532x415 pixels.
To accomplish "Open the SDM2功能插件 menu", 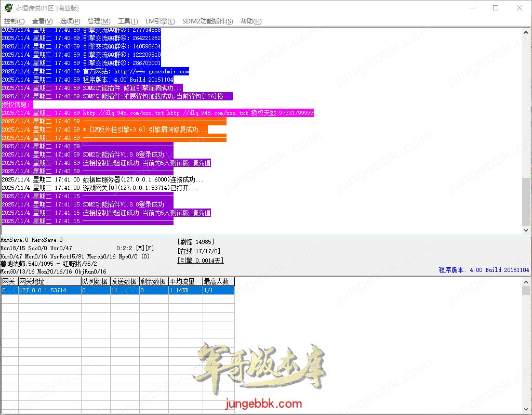I will point(208,21).
